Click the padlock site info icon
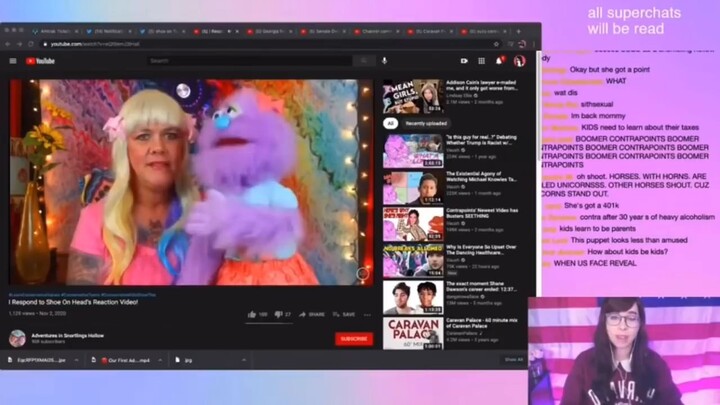The height and width of the screenshot is (405, 720). click(45, 44)
